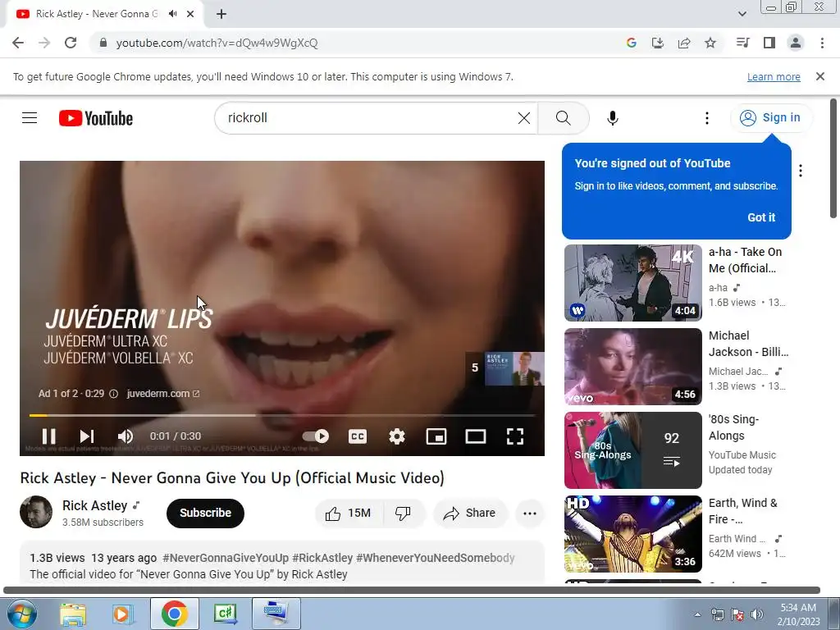840x630 pixels.
Task: Open Windows Explorer from taskbar
Action: [x=73, y=614]
